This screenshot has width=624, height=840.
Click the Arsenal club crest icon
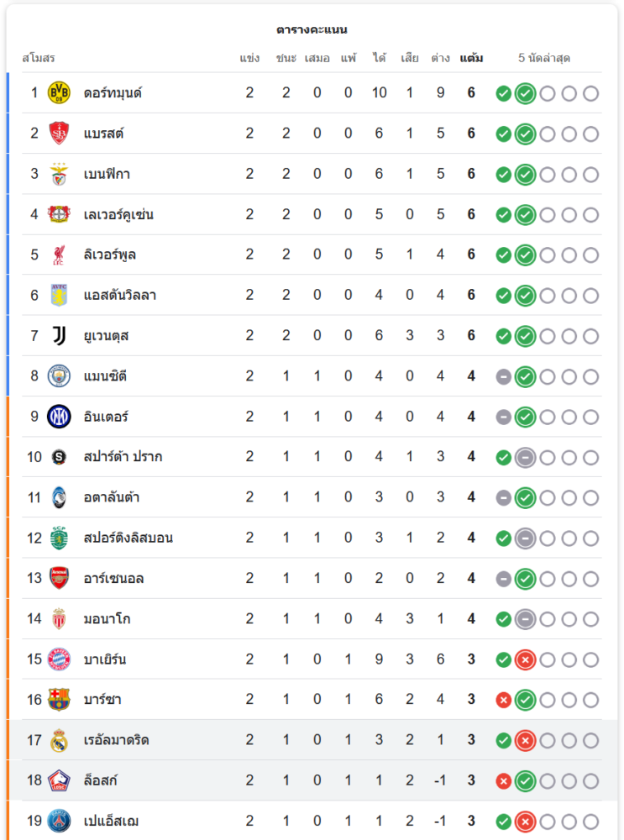click(x=59, y=578)
